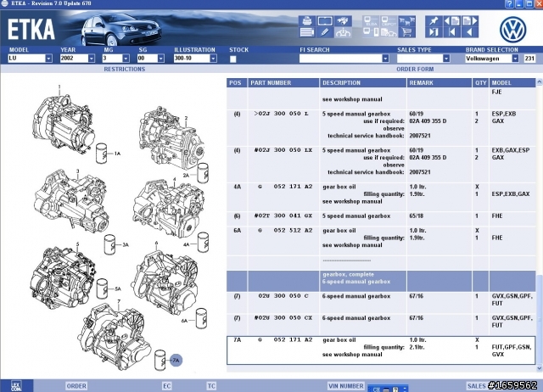Click the parts list scroll down arrow
Screen dimensions: 543x392
point(540,368)
